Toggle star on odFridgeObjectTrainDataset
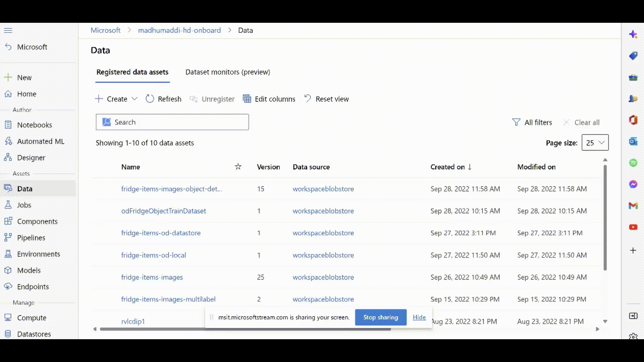 [x=238, y=211]
